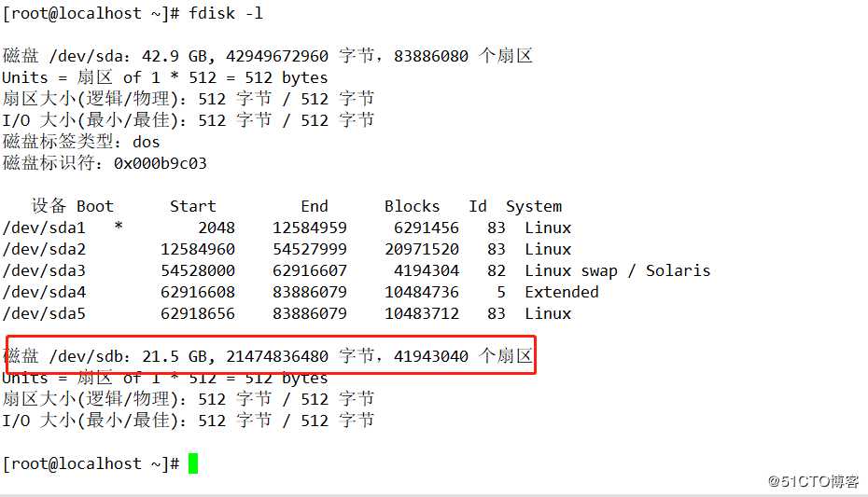Click Start value 62918656

(198, 313)
